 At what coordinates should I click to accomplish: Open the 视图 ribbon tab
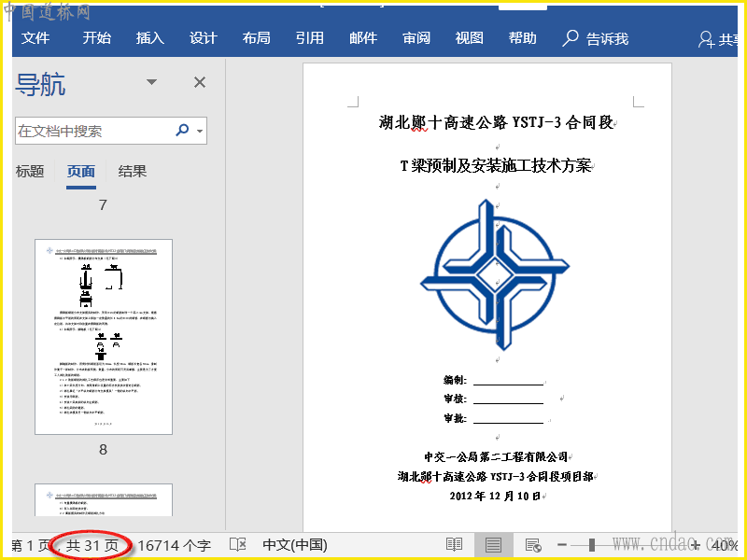point(470,38)
